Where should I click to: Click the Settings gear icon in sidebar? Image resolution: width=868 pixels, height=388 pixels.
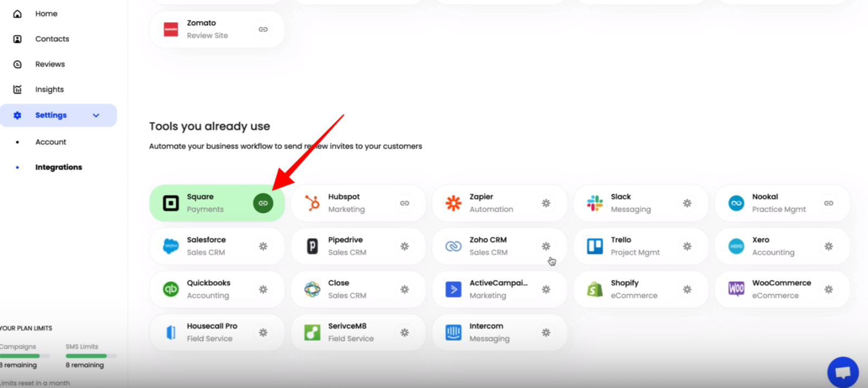17,115
